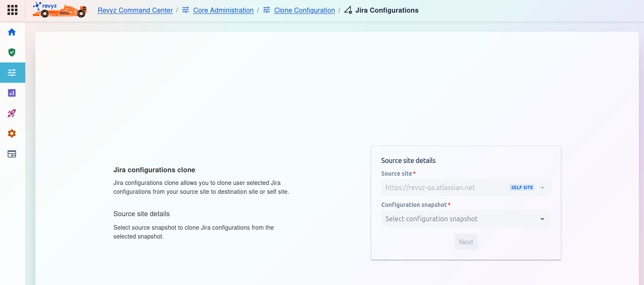The height and width of the screenshot is (285, 644).
Task: Click the SELF SITE badge
Action: pyautogui.click(x=522, y=187)
